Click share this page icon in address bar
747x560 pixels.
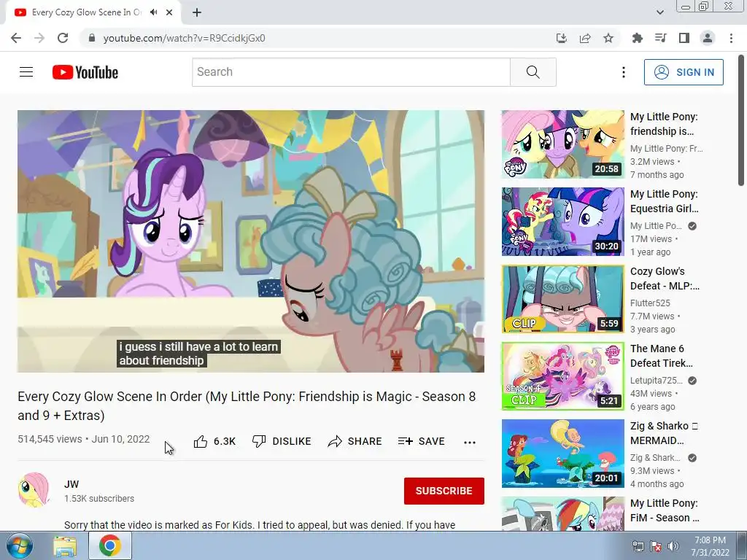point(585,38)
